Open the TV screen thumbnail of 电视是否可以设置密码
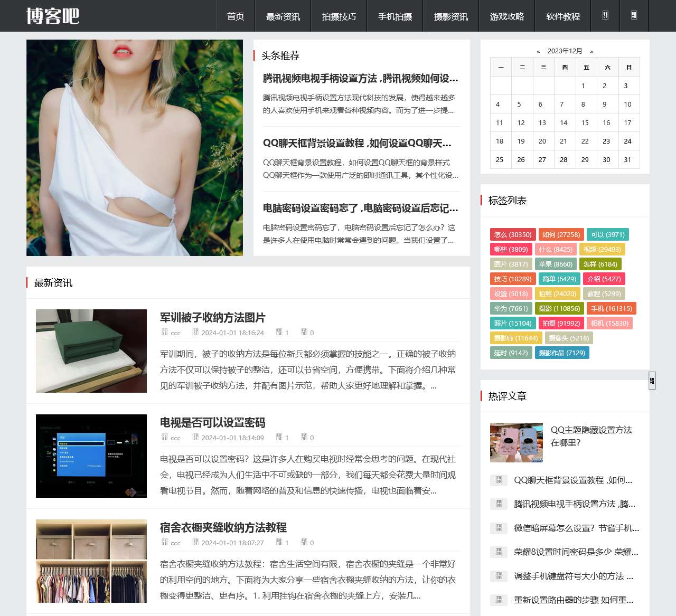The width and height of the screenshot is (676, 616). point(91,456)
